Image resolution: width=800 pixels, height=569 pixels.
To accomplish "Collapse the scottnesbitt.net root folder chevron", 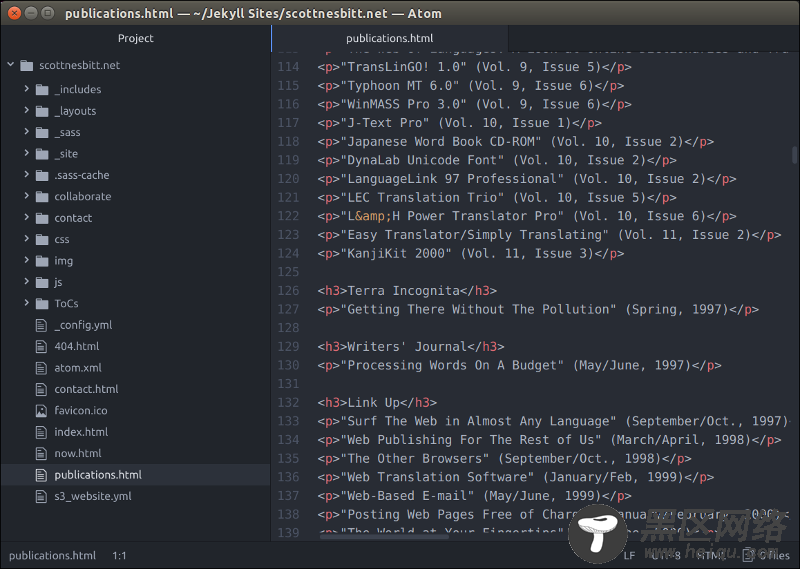I will 11,65.
